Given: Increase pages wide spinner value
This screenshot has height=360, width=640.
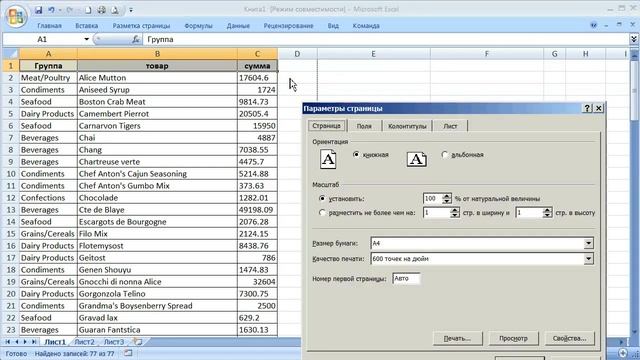Looking at the screenshot, I should tap(455, 210).
